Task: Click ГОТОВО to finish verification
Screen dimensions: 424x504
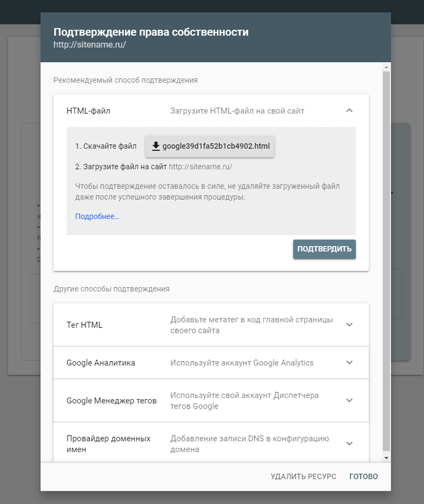Action: click(x=363, y=476)
